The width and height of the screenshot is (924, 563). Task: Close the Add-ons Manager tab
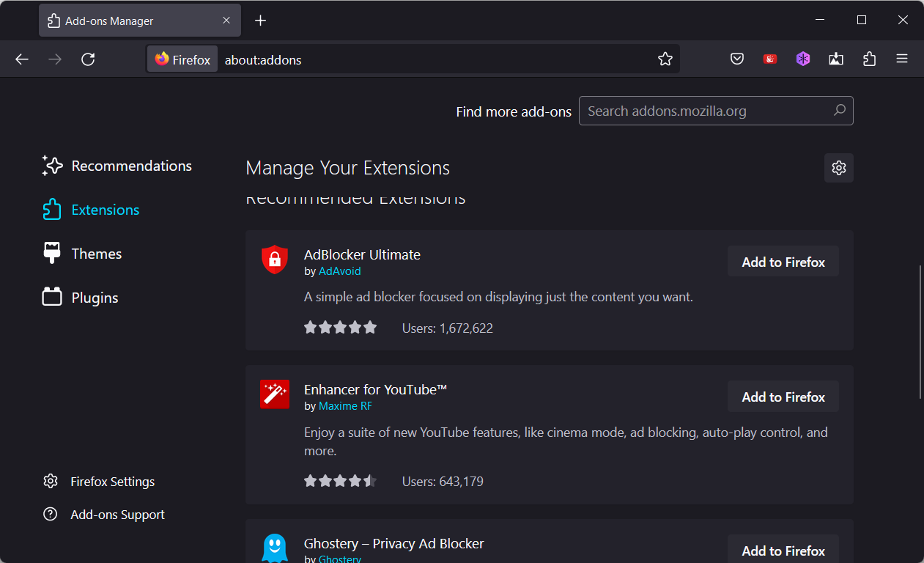(226, 21)
